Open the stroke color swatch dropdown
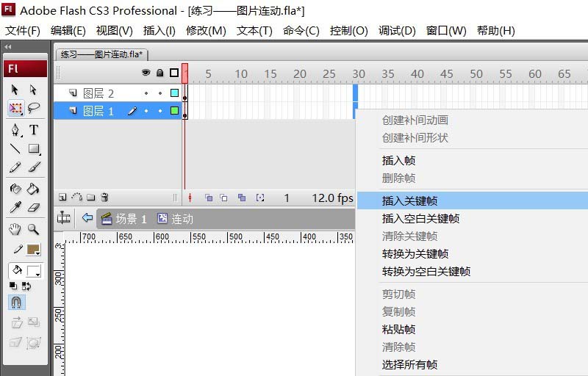 34,250
